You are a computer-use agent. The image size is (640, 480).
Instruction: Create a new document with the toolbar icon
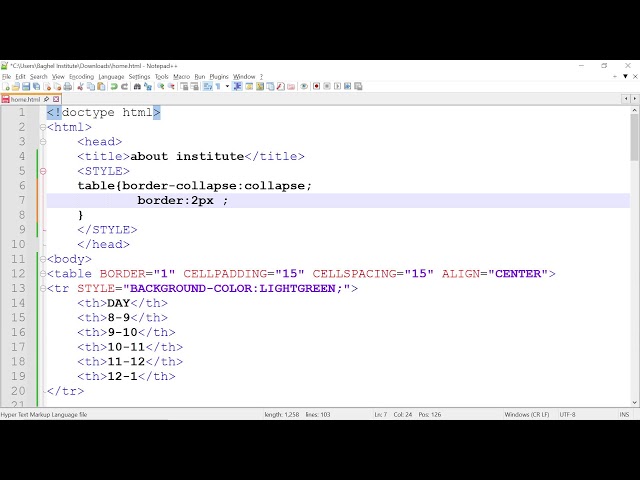[x=6, y=86]
